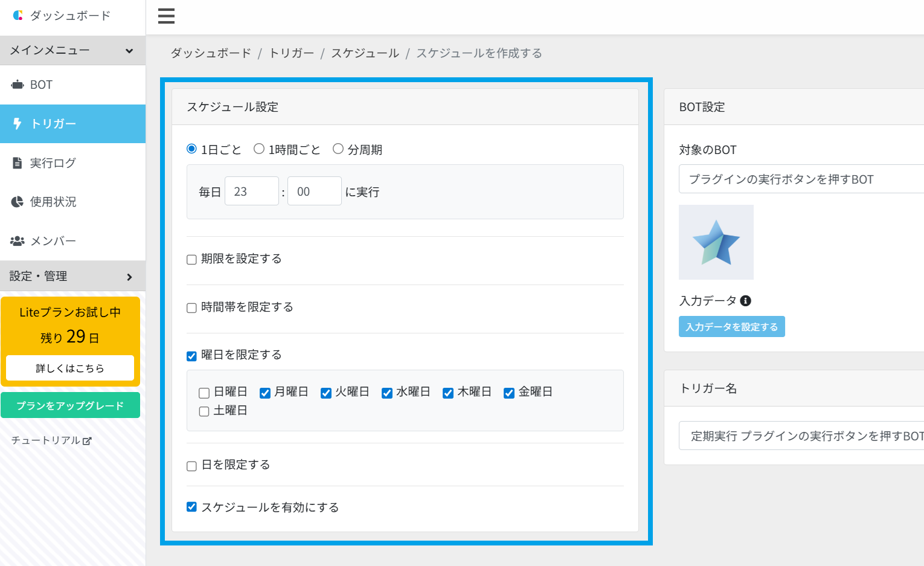
Task: Select the 1日ごと radio button
Action: (192, 149)
